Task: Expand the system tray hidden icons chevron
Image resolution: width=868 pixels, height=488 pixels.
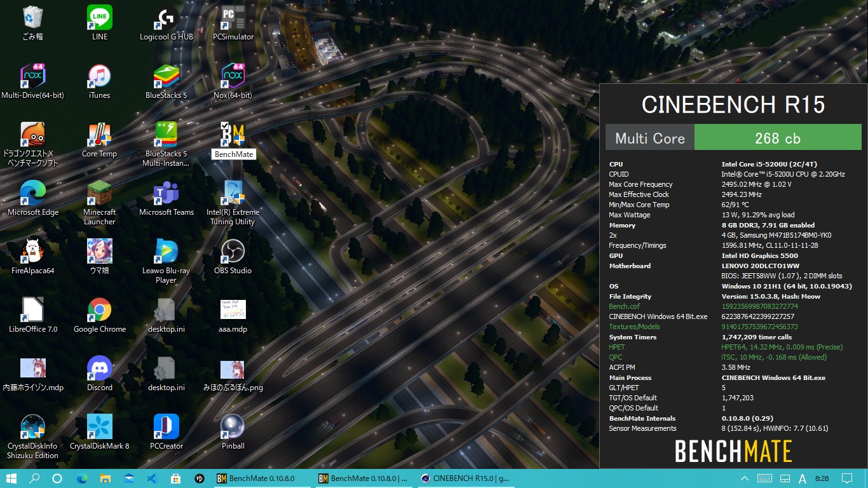Action: 745,478
